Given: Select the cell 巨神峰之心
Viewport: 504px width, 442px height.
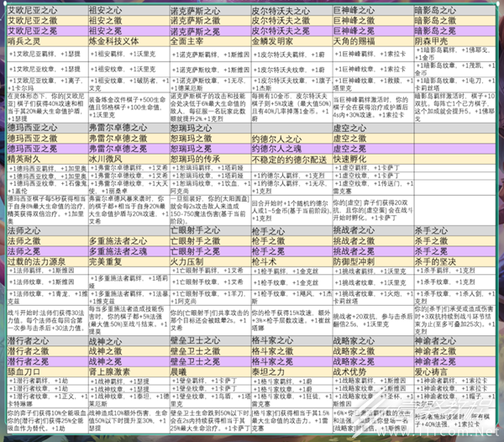Looking at the screenshot, I should 373,11.
